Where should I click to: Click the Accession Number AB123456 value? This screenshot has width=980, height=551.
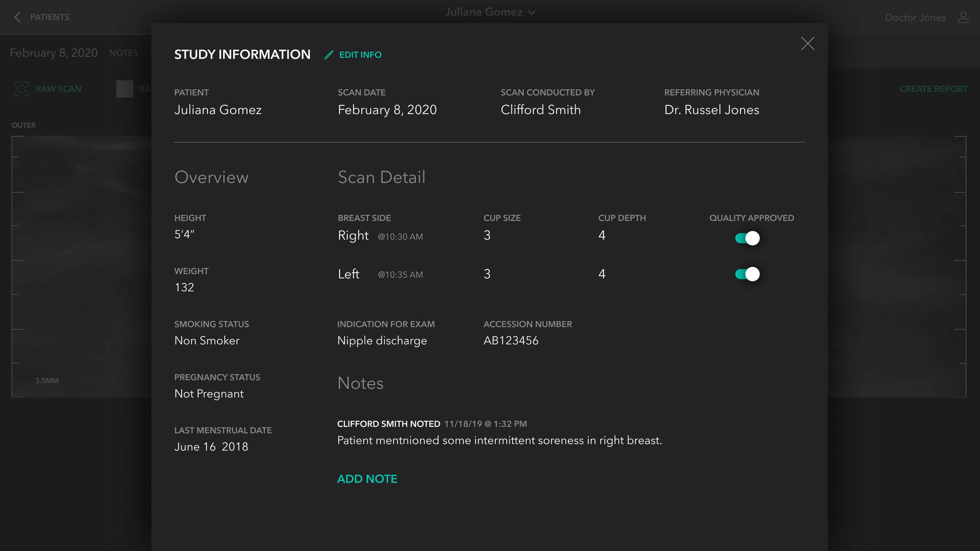(x=510, y=340)
